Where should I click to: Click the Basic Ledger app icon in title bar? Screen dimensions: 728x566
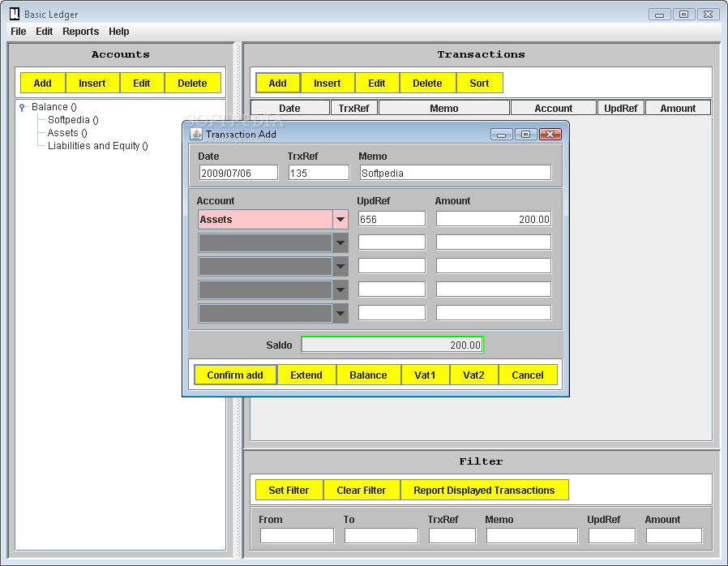[15, 14]
